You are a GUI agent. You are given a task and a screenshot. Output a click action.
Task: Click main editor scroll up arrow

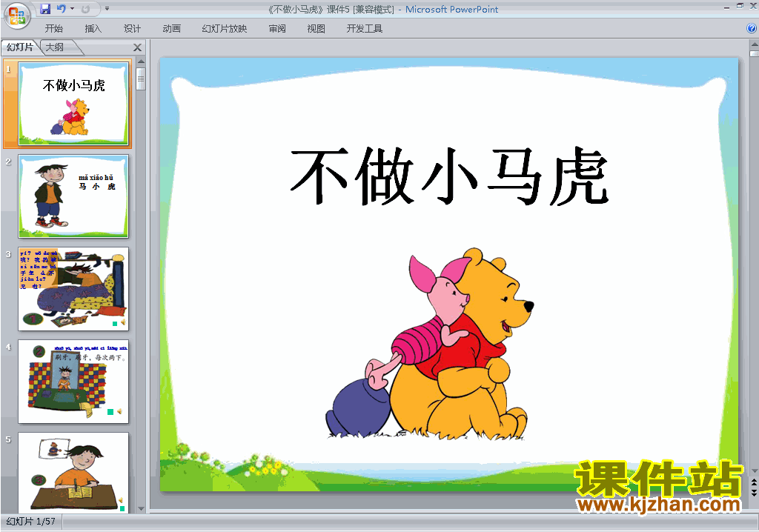(x=754, y=44)
